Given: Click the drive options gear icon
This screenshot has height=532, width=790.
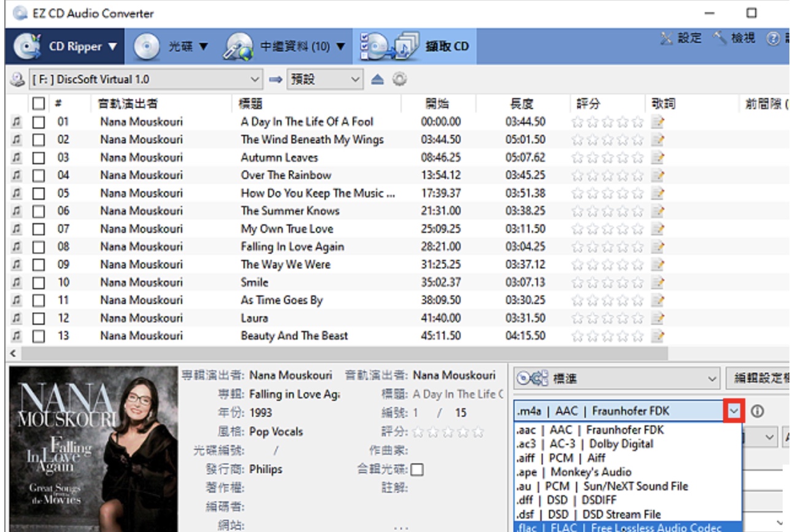Looking at the screenshot, I should coord(400,80).
